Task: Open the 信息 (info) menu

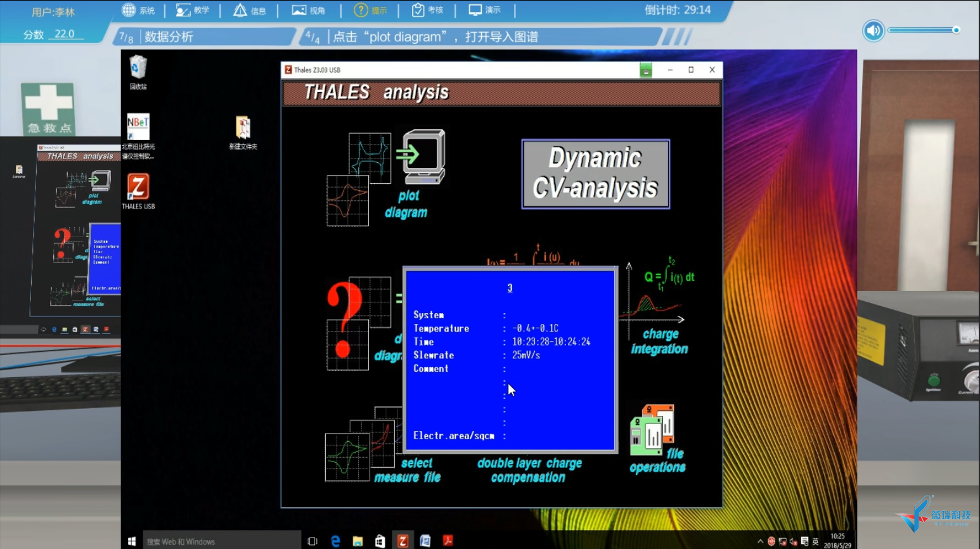Action: click(x=250, y=10)
